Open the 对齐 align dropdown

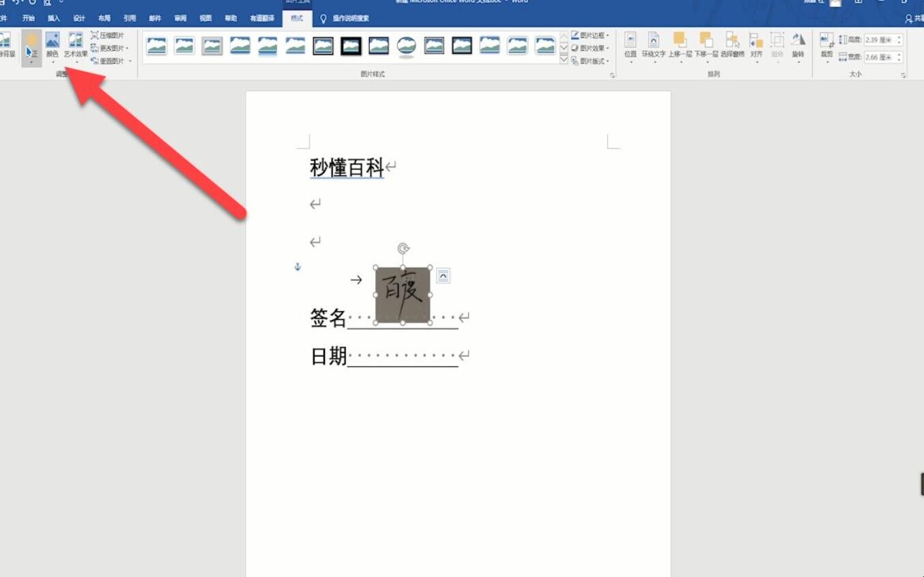(x=756, y=48)
